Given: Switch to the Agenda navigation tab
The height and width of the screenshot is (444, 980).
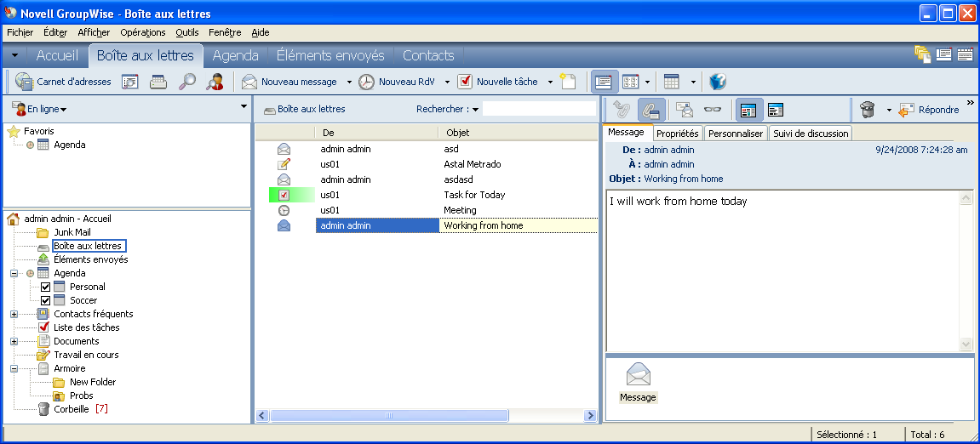Looking at the screenshot, I should (236, 55).
